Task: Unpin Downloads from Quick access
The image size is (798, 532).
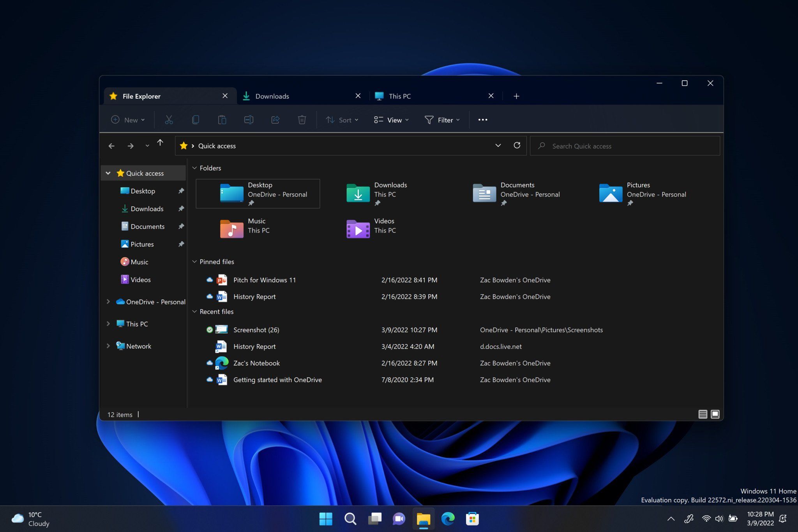Action: pyautogui.click(x=181, y=209)
